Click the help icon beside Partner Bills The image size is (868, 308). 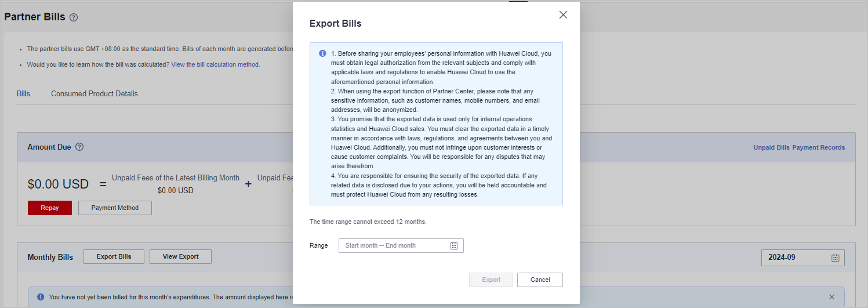[74, 17]
